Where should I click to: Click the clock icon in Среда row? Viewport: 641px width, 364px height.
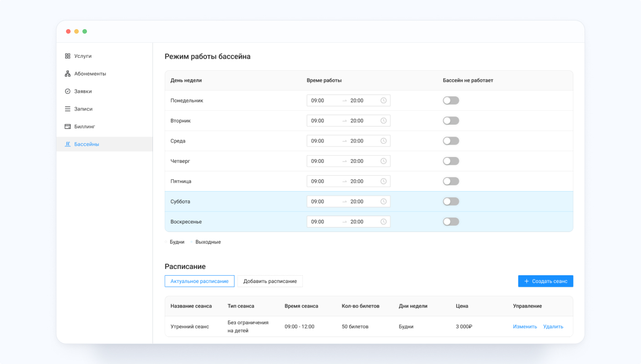pos(383,141)
